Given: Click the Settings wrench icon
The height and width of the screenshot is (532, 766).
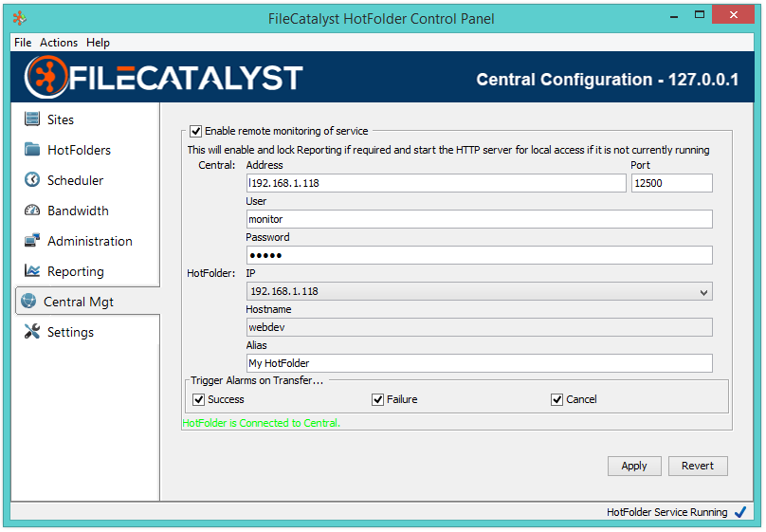Looking at the screenshot, I should click(x=31, y=332).
